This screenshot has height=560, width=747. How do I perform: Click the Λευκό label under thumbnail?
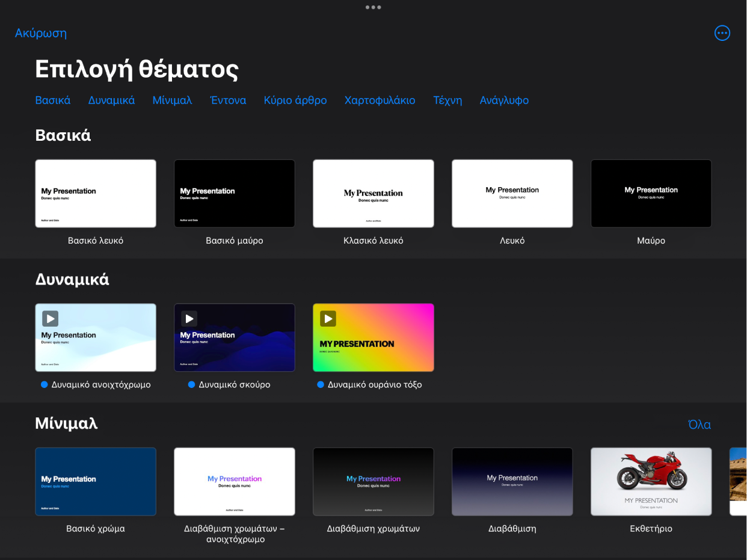(512, 241)
